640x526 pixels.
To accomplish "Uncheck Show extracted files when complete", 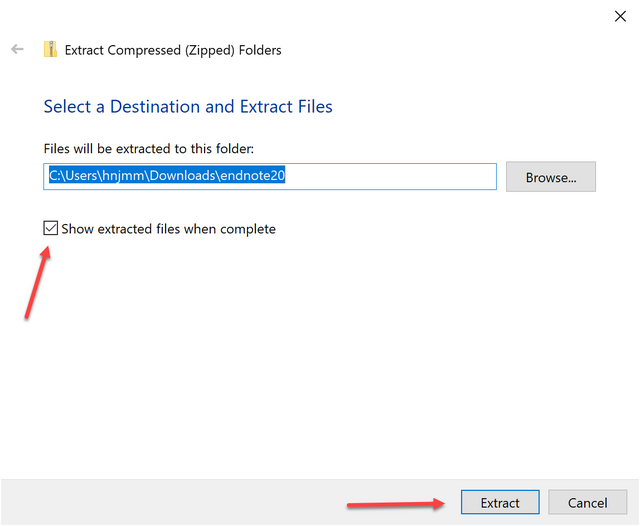I will 51,228.
